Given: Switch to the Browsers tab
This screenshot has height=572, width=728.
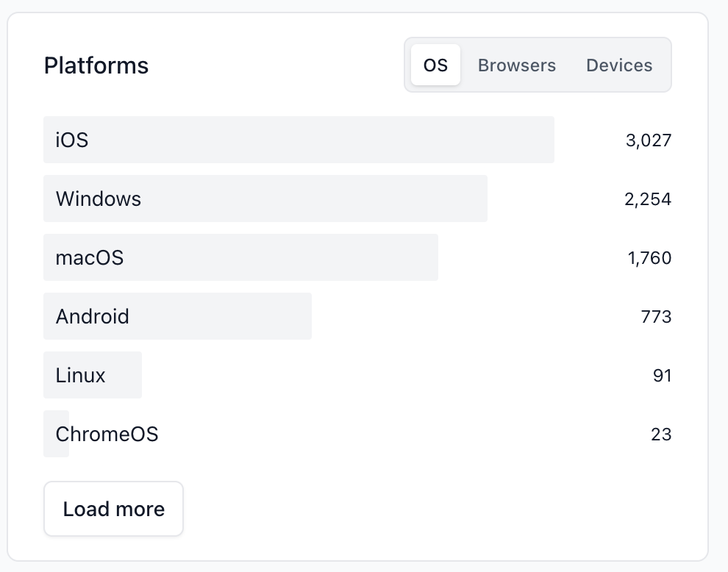Looking at the screenshot, I should (x=516, y=65).
